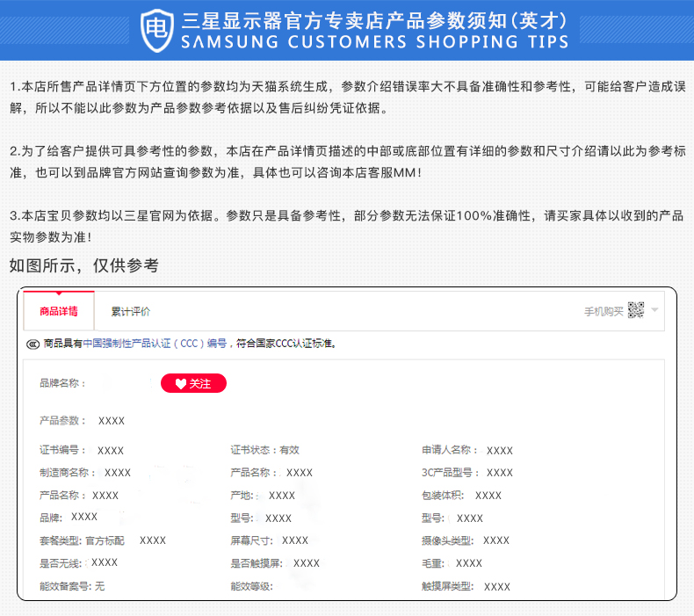Click the QR code icon for mobile purchase
694x616 pixels.
(x=635, y=310)
